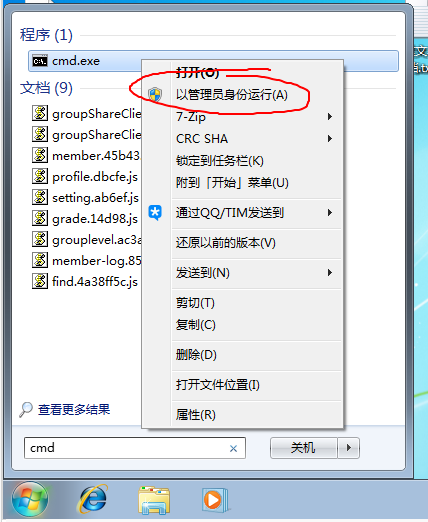Image resolution: width=428 pixels, height=522 pixels.
Task: Expand the CRC SHA submenu arrow
Action: click(x=330, y=139)
